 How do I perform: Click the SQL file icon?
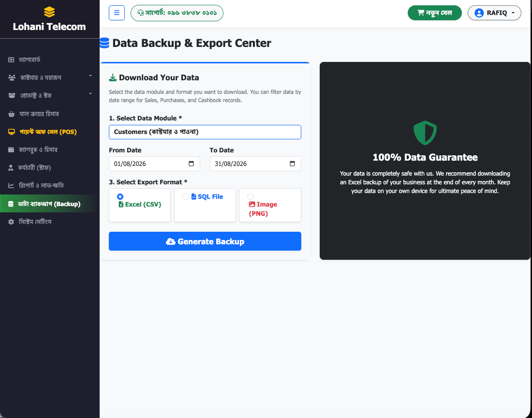pyautogui.click(x=194, y=197)
